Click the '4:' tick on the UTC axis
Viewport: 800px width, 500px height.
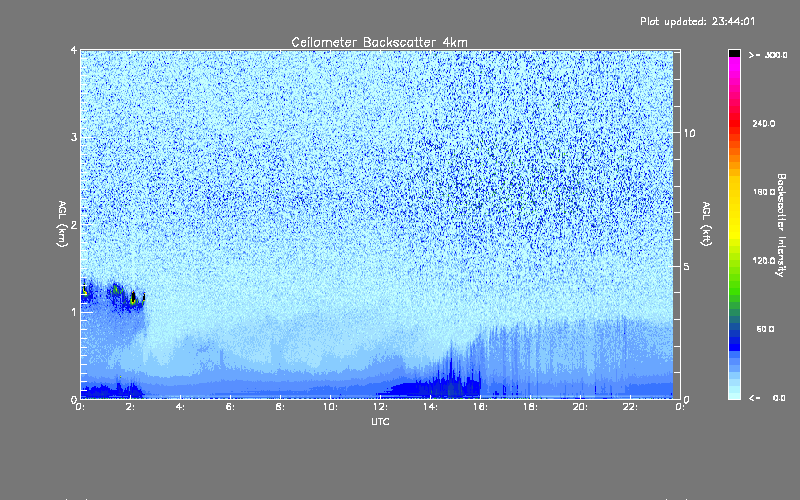(180, 407)
